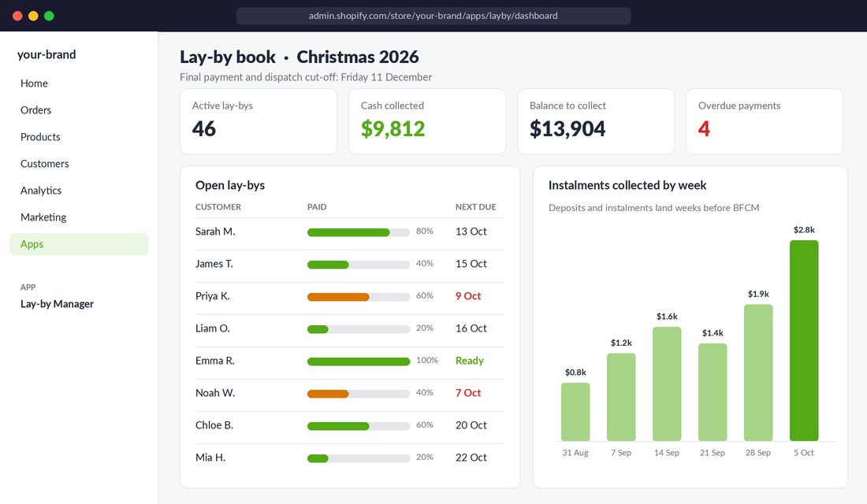Select Analytics in the sidebar
Screen dimensions: 867x504
(x=41, y=191)
